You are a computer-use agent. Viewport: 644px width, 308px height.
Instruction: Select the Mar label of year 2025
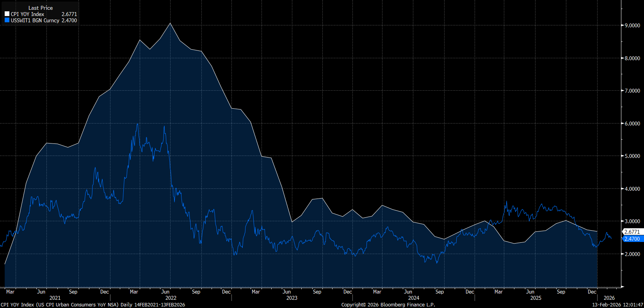499,292
